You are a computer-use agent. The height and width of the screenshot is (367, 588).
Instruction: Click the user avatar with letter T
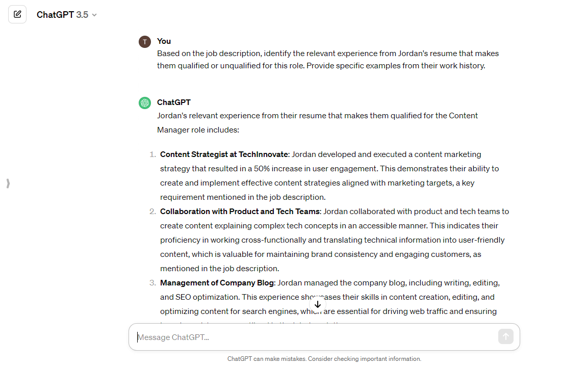coord(144,41)
